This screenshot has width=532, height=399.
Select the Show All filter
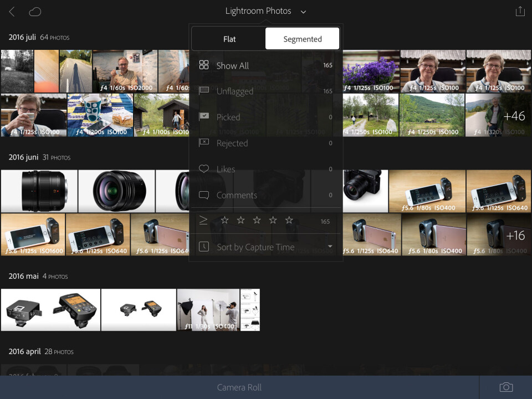point(265,65)
